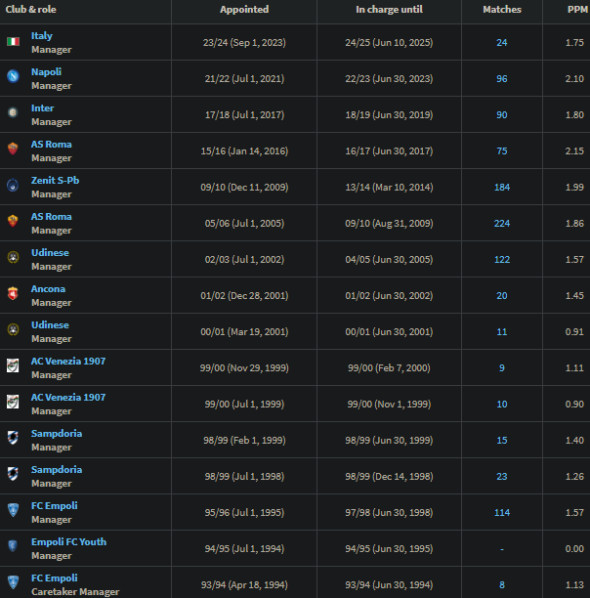Open the 90 matches link for Inter
Image resolution: width=590 pixels, height=598 pixels.
tap(502, 115)
